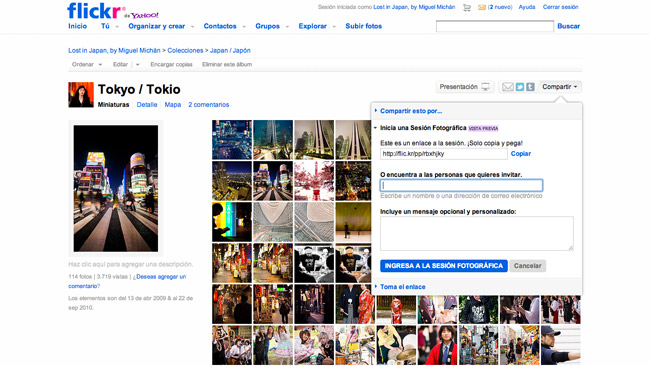Go to Inicio in the navigation
The width and height of the screenshot is (650, 366).
pyautogui.click(x=78, y=26)
